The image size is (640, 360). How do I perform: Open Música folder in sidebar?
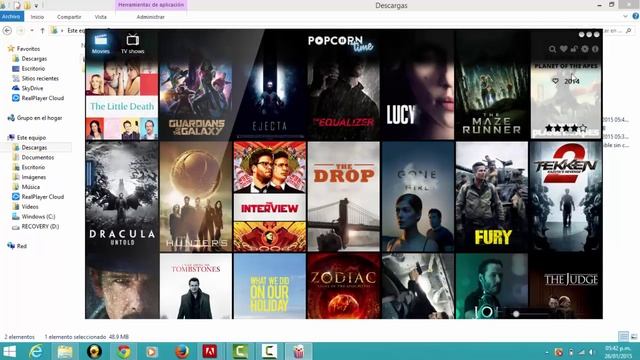(x=31, y=187)
